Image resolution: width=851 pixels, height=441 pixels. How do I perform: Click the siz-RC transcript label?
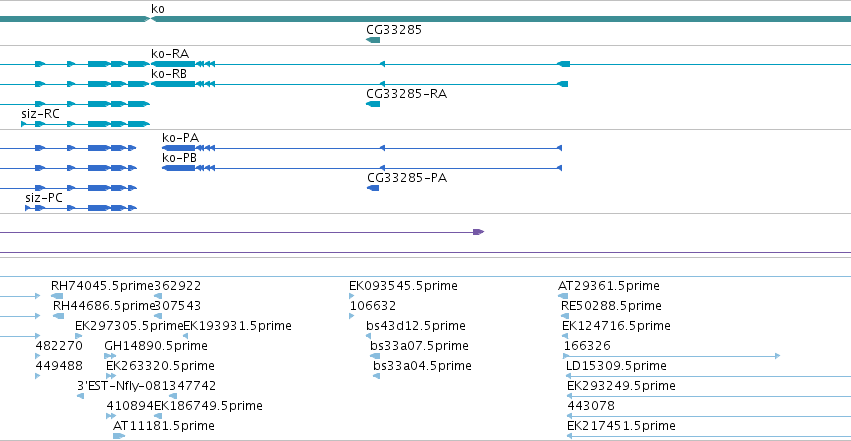pyautogui.click(x=40, y=114)
